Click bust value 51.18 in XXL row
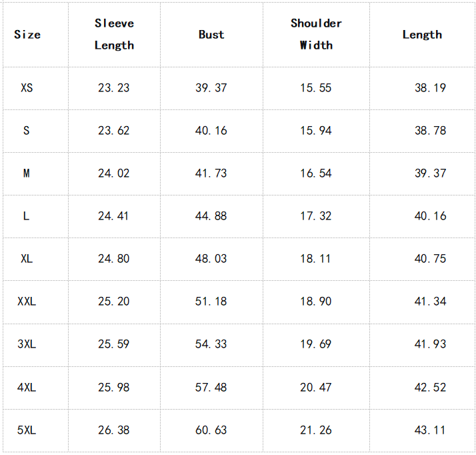 (211, 302)
